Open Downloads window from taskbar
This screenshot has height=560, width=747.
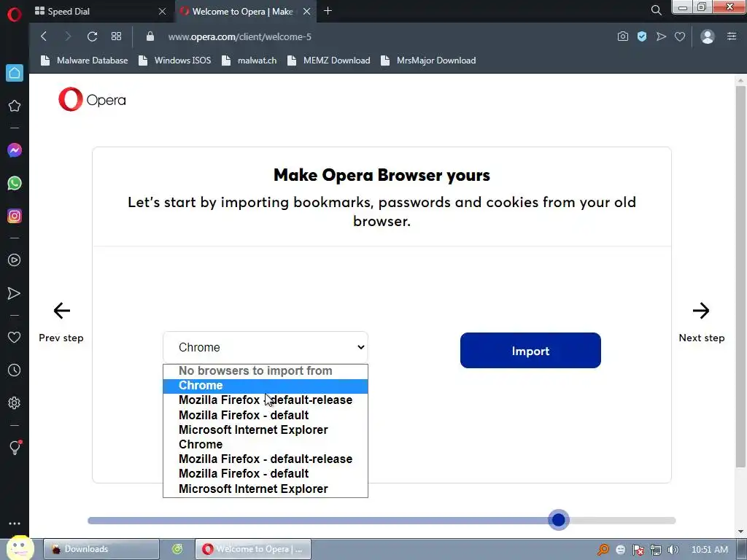point(101,549)
